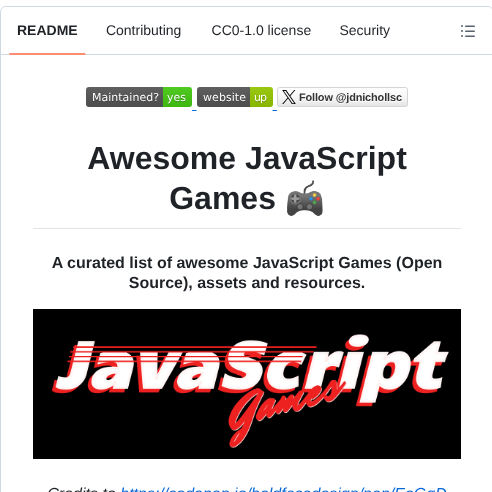Image resolution: width=492 pixels, height=492 pixels.
Task: Open the Security tab
Action: tap(365, 30)
